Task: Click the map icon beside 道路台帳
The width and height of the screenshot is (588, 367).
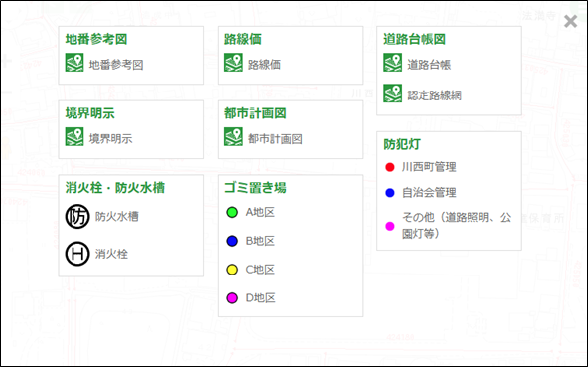Action: (x=392, y=63)
